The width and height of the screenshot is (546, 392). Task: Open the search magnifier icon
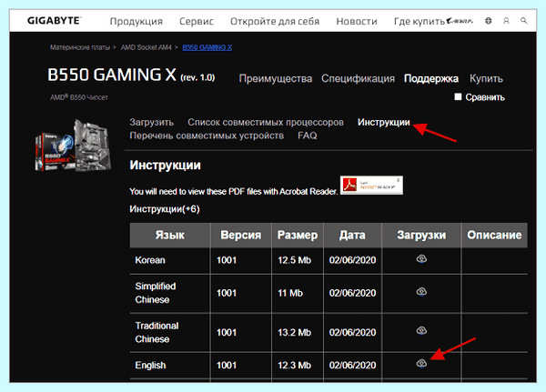click(x=524, y=21)
